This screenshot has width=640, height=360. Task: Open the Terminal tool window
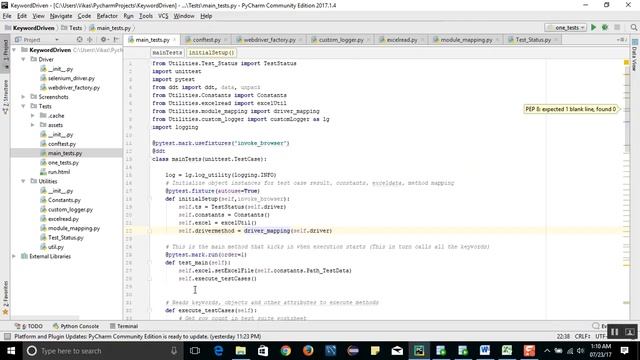124,326
